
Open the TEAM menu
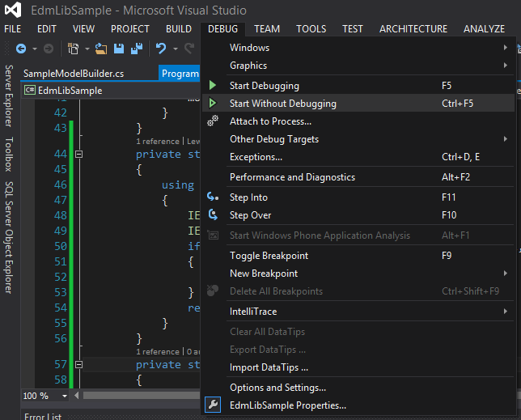pyautogui.click(x=267, y=29)
